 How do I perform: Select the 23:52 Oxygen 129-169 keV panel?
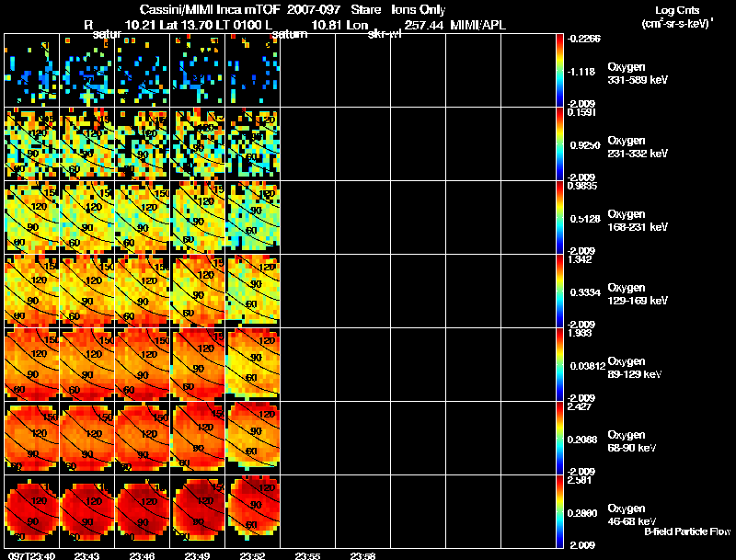tap(253, 291)
